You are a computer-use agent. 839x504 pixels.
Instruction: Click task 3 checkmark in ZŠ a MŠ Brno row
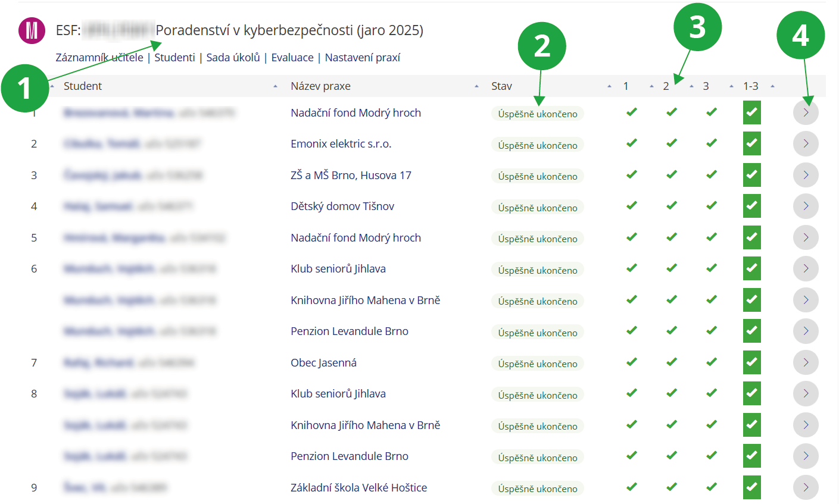[712, 174]
